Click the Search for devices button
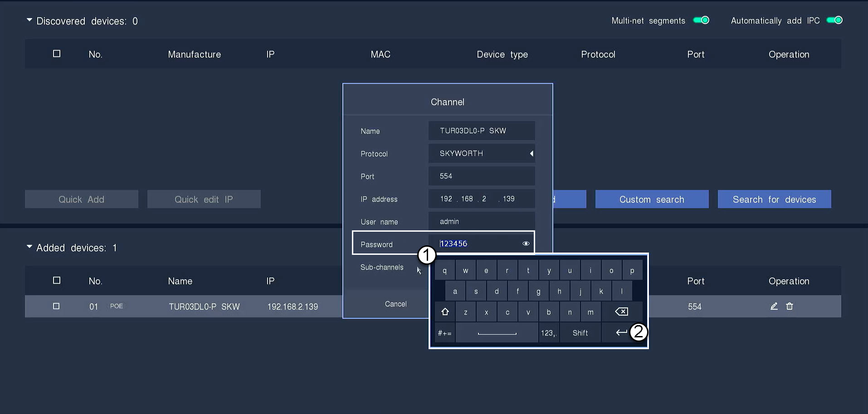The width and height of the screenshot is (868, 414). click(774, 199)
